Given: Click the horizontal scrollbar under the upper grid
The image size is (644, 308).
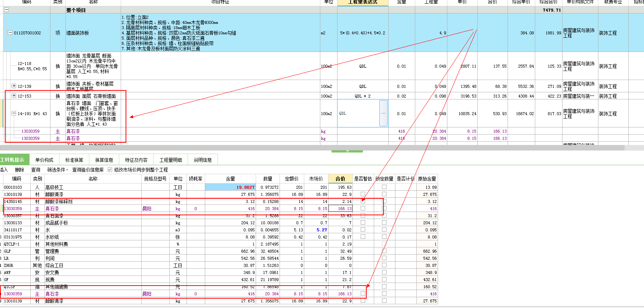Looking at the screenshot, I should [x=312, y=148].
